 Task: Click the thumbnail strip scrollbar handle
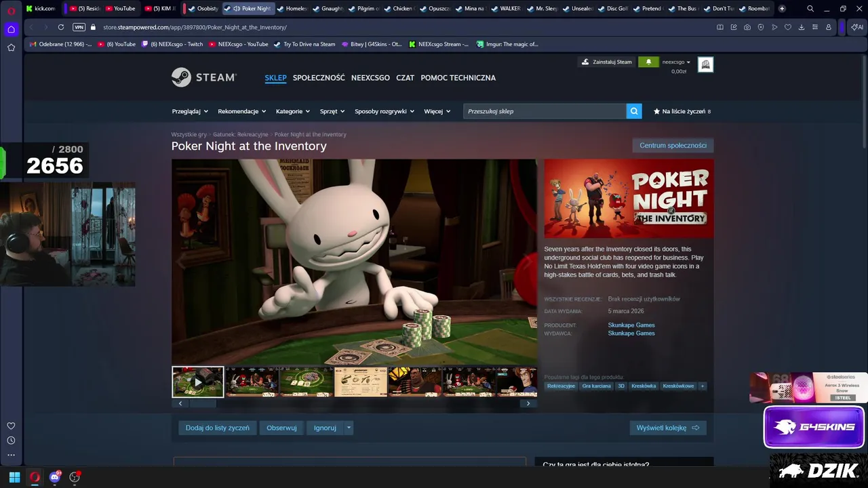point(202,403)
